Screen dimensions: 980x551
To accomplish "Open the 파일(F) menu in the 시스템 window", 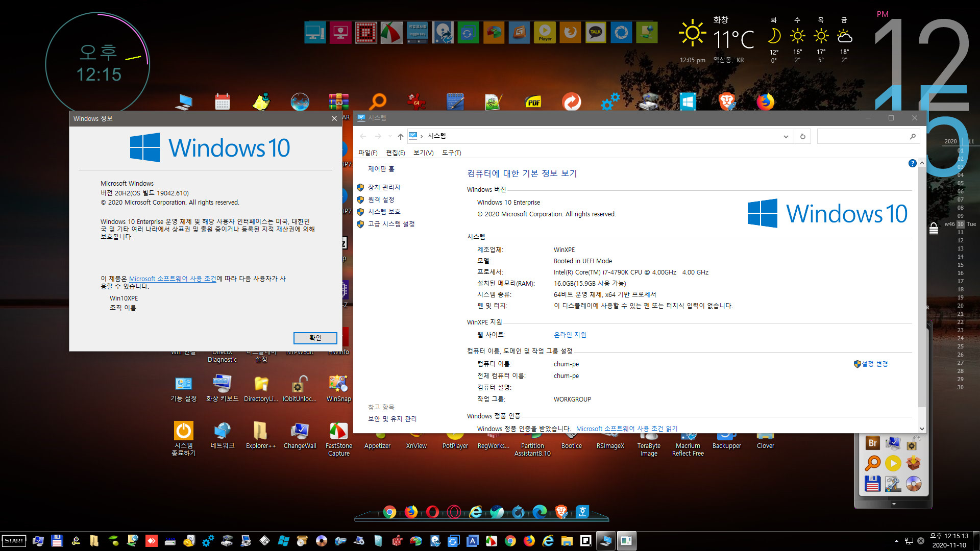I will click(367, 153).
